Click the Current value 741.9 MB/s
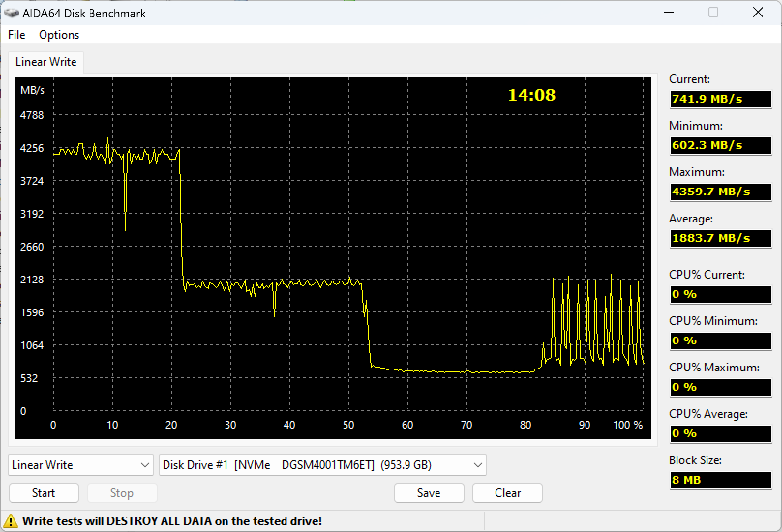Viewport: 782px width, 532px height. pyautogui.click(x=721, y=99)
